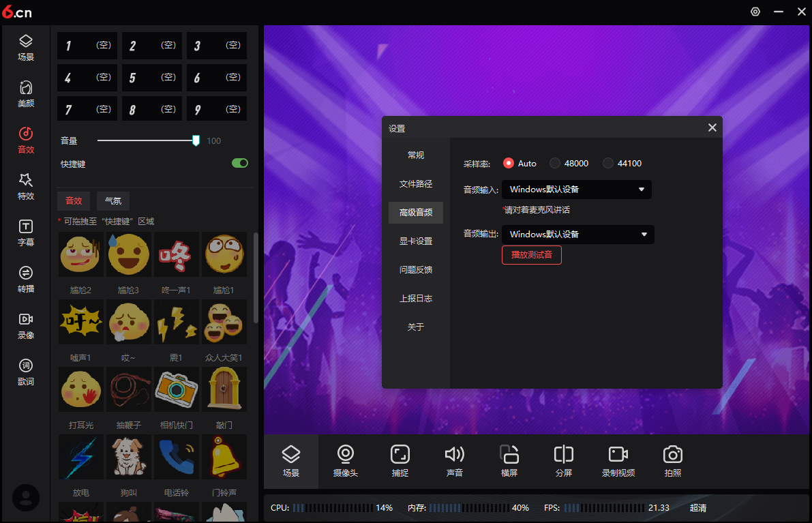Screen dimensions: 812x523
Task: Open the 字幕 subtitle panel
Action: coord(26,233)
